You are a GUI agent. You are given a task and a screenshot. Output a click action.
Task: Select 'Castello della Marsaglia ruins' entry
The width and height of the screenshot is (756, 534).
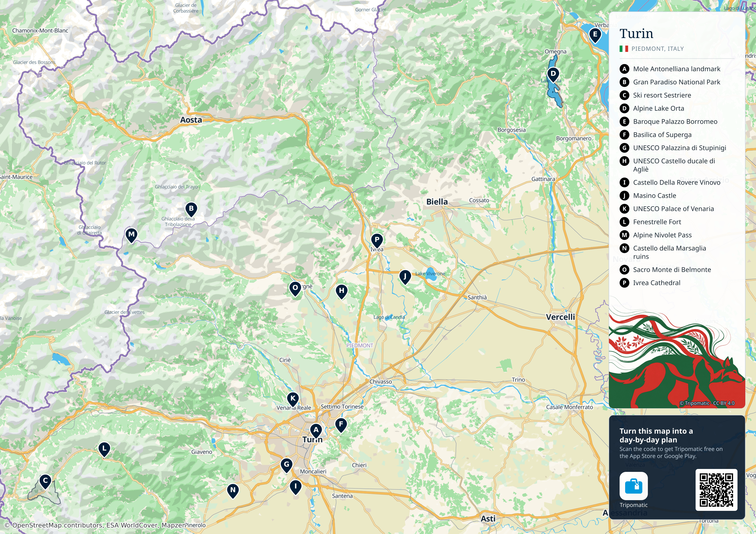click(669, 252)
